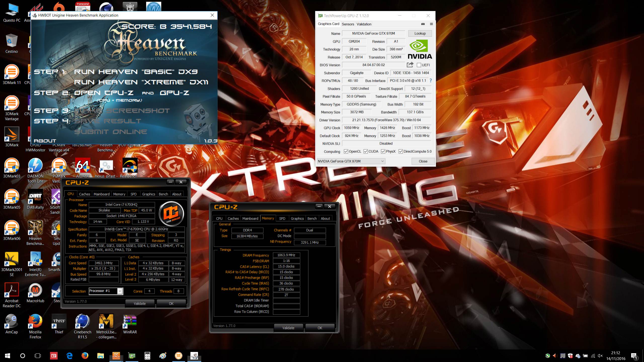Open GPU-Z hamburger menu icon
The width and height of the screenshot is (644, 362).
click(x=431, y=24)
